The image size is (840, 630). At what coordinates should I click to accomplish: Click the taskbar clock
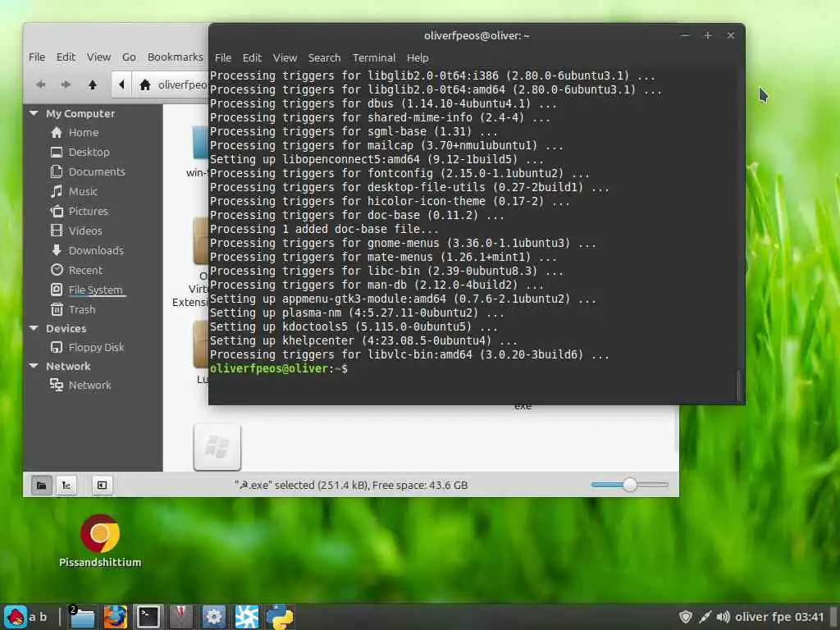[779, 617]
